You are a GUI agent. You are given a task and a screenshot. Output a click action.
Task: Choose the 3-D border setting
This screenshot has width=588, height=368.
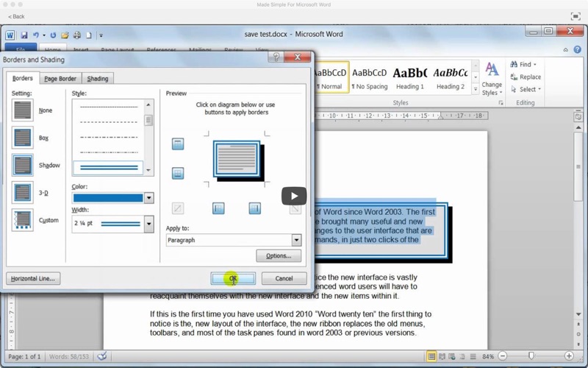tap(23, 192)
